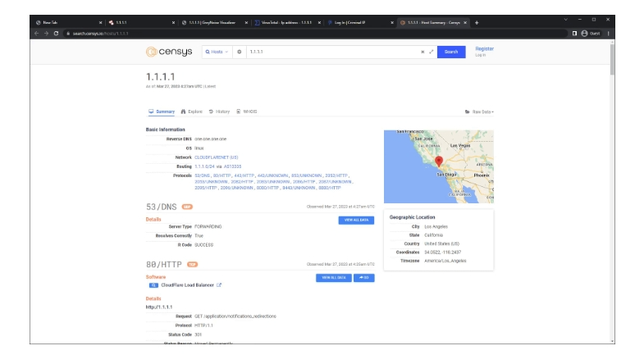635x364 pixels.
Task: Open the Raw Data dropdown
Action: tap(479, 111)
